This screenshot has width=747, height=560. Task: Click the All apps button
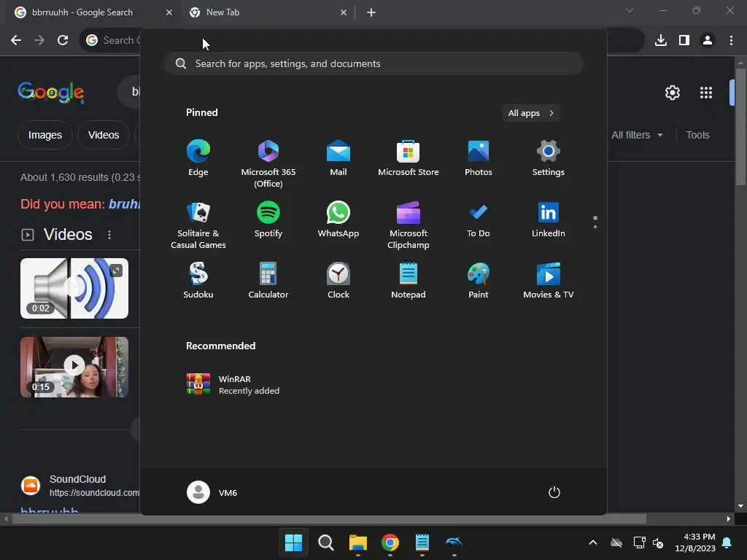coord(531,113)
